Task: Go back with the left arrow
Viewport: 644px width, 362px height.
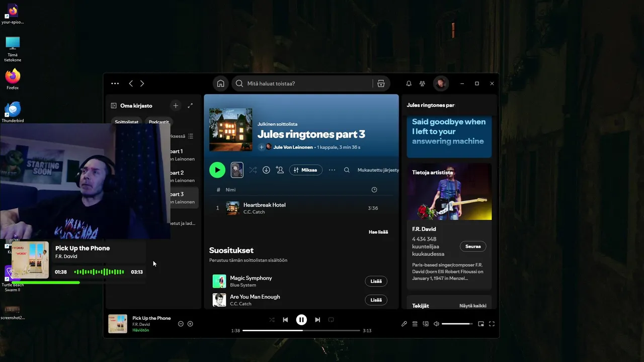Action: coord(131,83)
